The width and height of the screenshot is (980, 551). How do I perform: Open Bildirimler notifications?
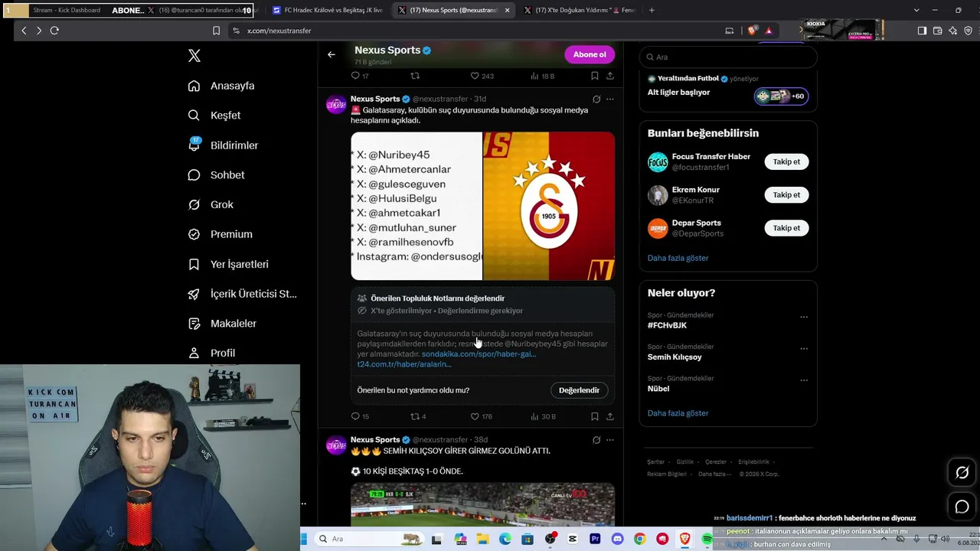[224, 145]
